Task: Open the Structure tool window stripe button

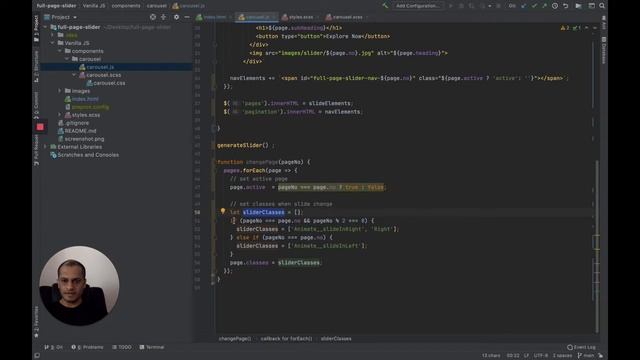Action: pos(36,66)
